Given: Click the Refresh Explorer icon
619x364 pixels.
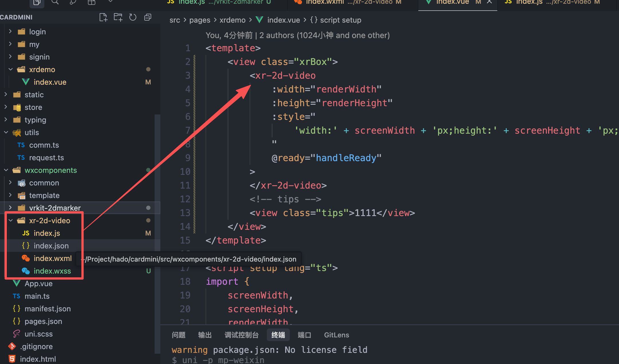Looking at the screenshot, I should point(133,17).
